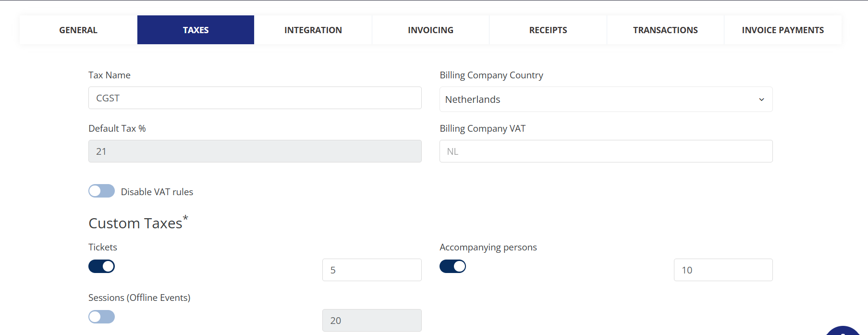The height and width of the screenshot is (335, 868).
Task: Open the Invoice Payments tab
Action: pos(782,30)
